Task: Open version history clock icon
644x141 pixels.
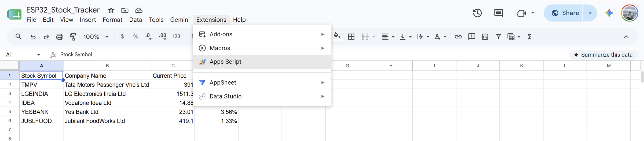Action: [477, 13]
